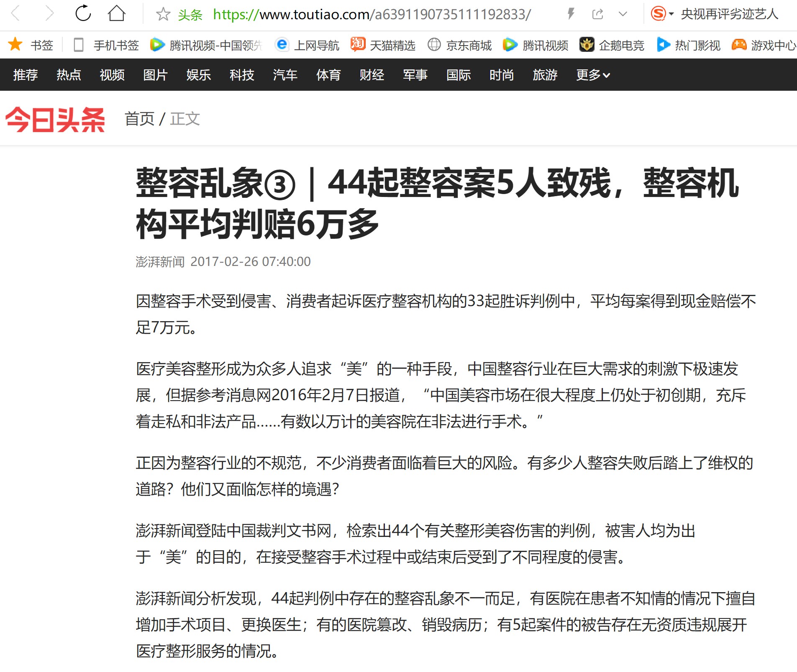Screen dimensions: 797x672
Task: Bookmark this page with the star icon
Action: [x=163, y=14]
